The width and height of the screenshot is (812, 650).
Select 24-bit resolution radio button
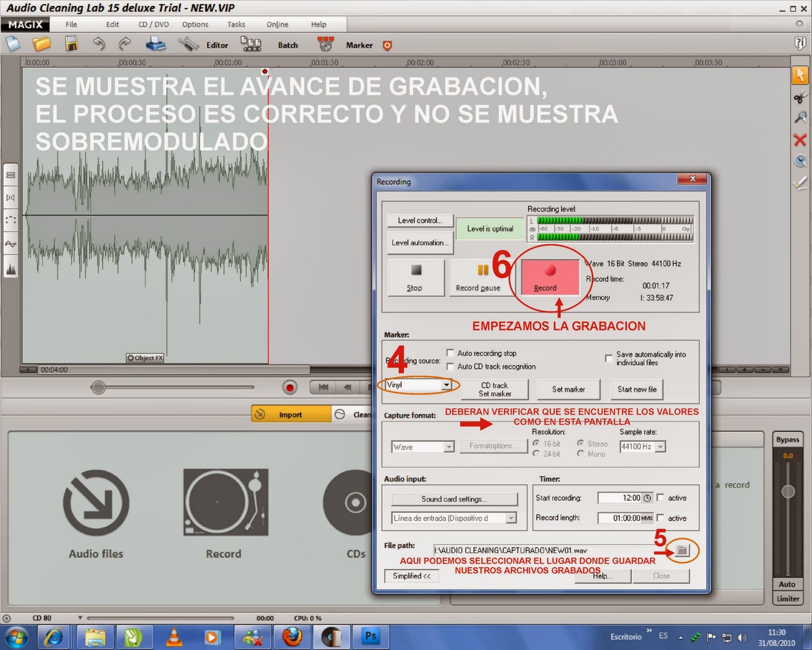coord(536,453)
